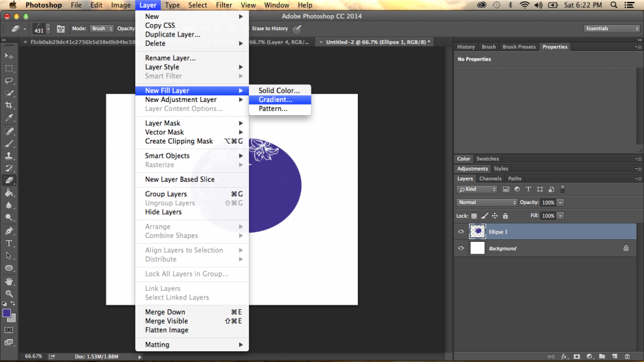Turn layer filtering on or off
The height and width of the screenshot is (362, 644).
563,189
